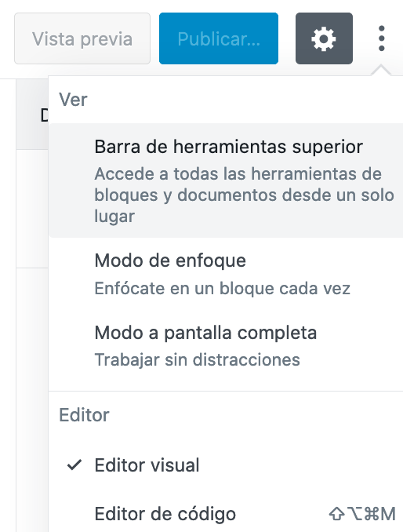Click the divider line above Editor section
This screenshot has height=532, width=403.
coord(226,391)
